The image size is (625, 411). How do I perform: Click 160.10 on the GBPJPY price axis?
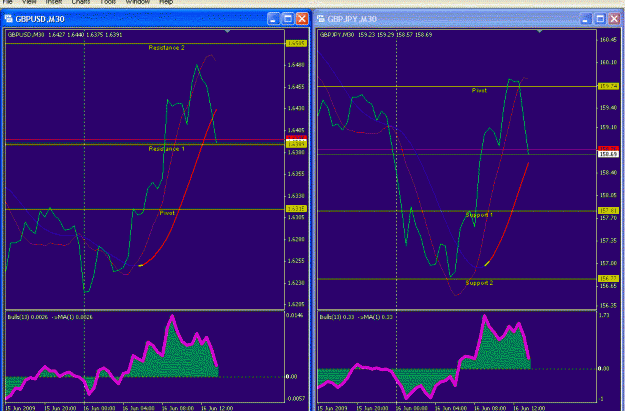point(608,62)
